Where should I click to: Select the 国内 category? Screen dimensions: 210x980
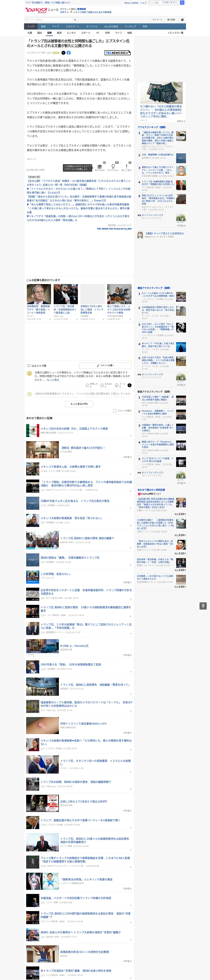pos(40,33)
